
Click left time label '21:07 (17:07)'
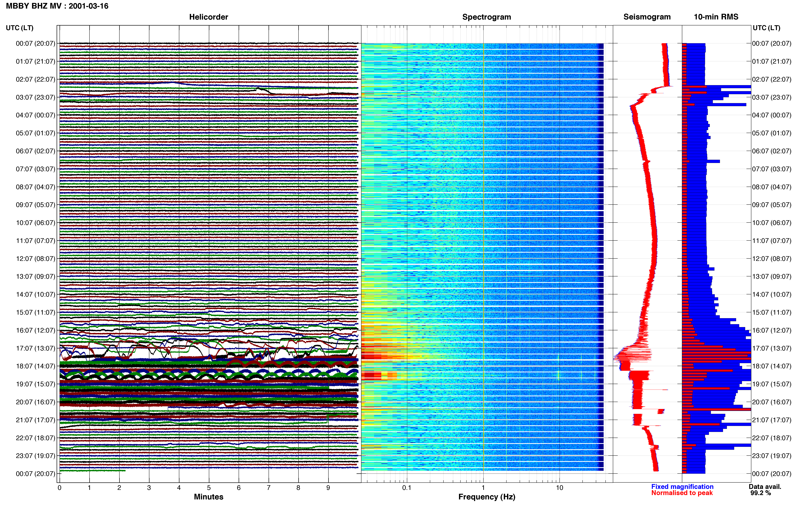tap(36, 420)
